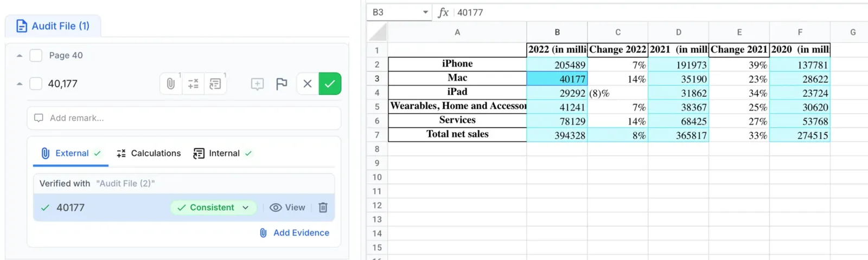Click the Add Evidence link
868x260 pixels.
click(x=294, y=233)
